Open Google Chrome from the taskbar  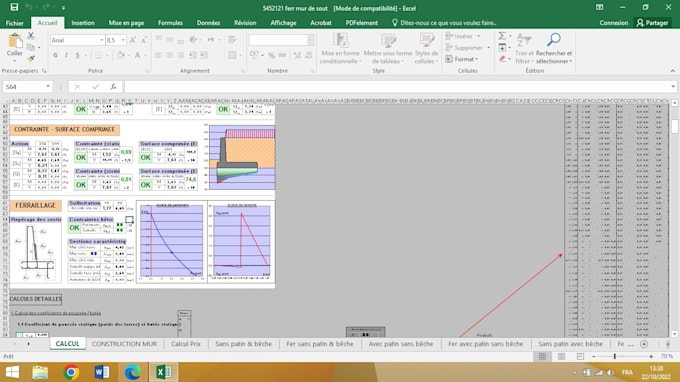[71, 372]
